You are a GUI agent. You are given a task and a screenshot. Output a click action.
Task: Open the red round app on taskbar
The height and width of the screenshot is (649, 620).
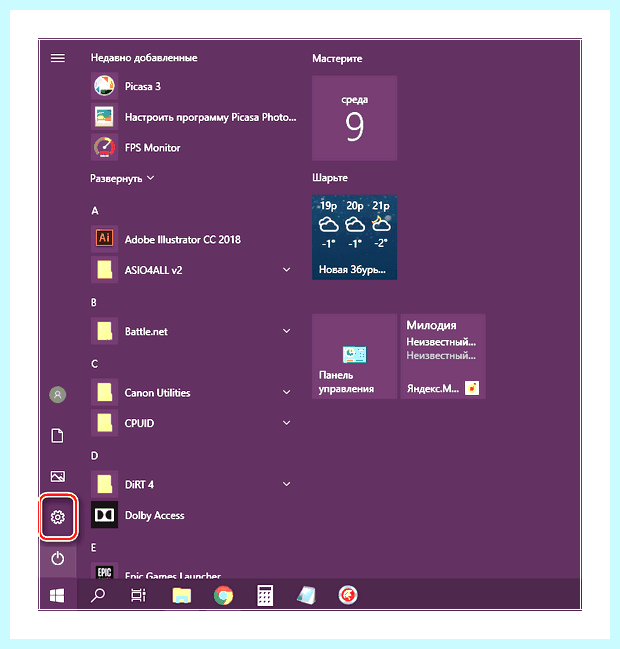[348, 596]
